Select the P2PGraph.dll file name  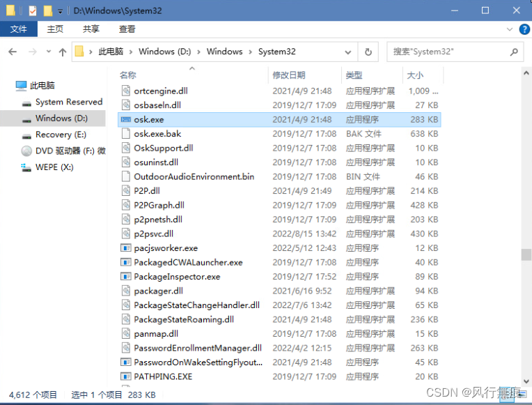(159, 205)
